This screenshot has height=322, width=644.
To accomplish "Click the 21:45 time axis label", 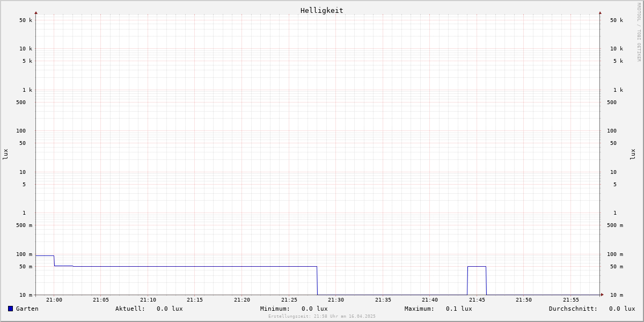I will tap(477, 300).
